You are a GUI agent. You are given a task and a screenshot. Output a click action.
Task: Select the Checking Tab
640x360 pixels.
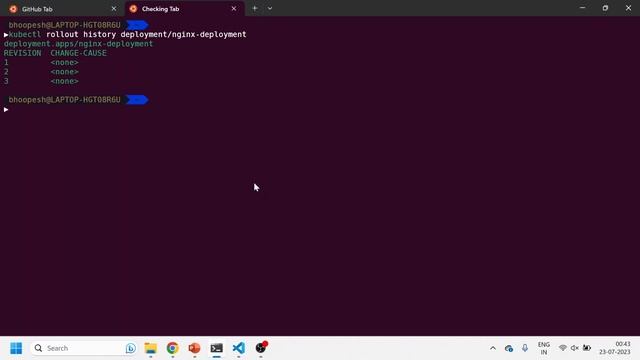(184, 9)
